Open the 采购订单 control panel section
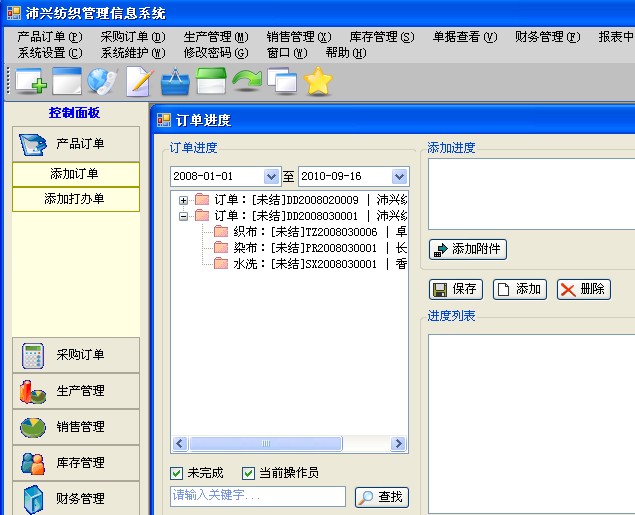The image size is (635, 515). click(76, 355)
